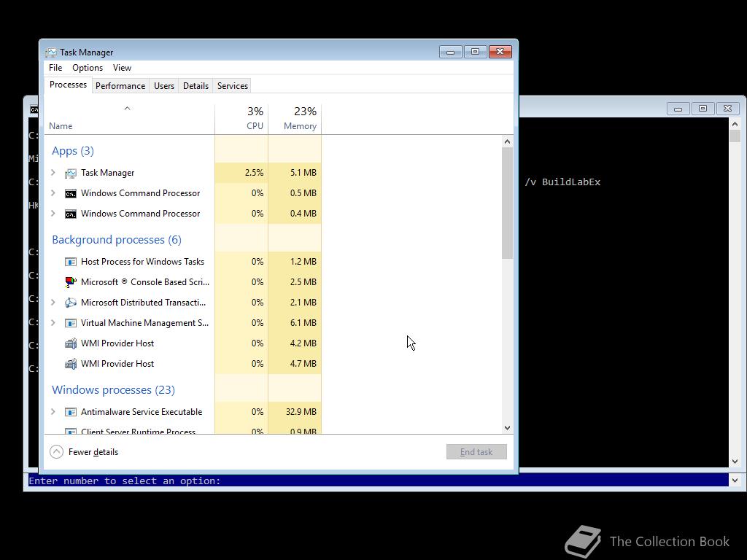Select the Antimalware Service Executable row
The image size is (747, 560).
pos(183,412)
